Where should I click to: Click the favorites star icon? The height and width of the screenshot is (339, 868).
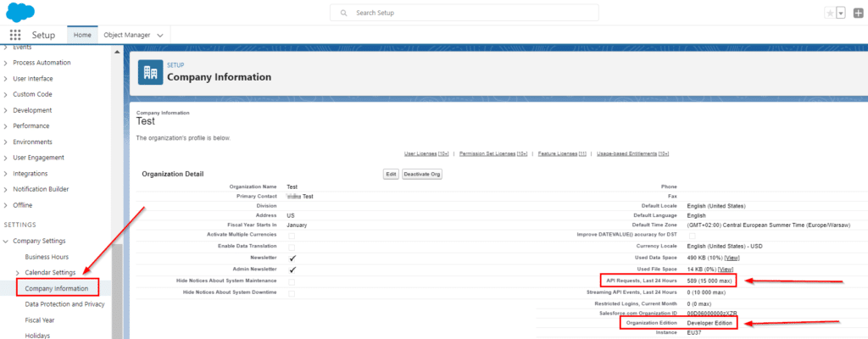point(829,13)
